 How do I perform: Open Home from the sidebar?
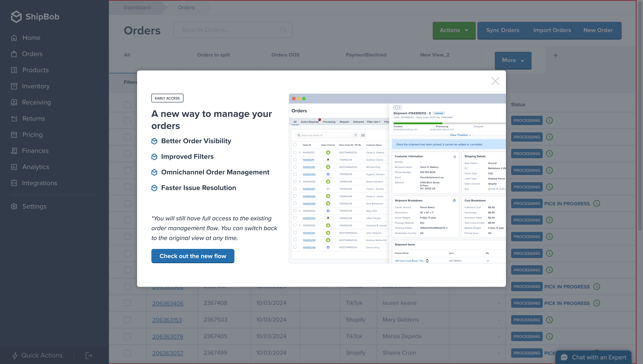pos(26,38)
